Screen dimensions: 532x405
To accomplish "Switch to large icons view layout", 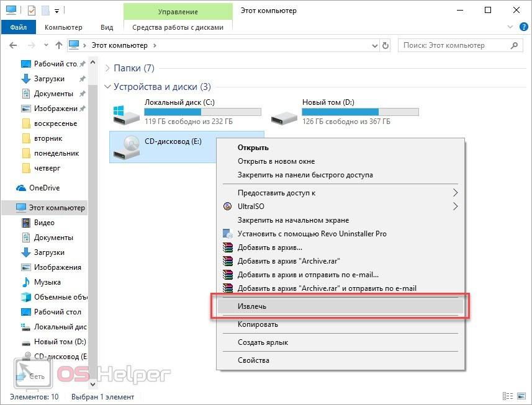I will (x=521, y=396).
